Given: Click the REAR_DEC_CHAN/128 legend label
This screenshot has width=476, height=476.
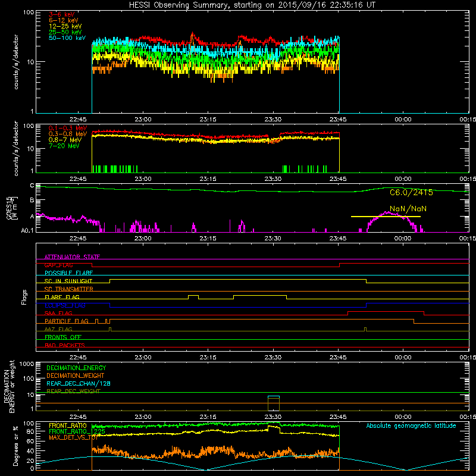Looking at the screenshot, I should click(x=79, y=383).
